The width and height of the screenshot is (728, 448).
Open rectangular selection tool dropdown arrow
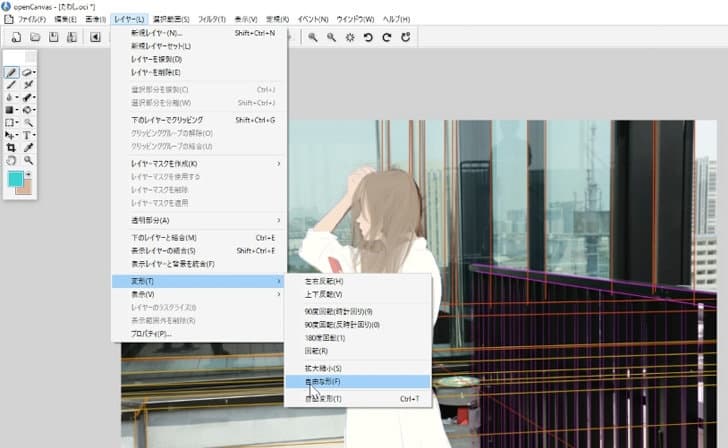pyautogui.click(x=17, y=123)
